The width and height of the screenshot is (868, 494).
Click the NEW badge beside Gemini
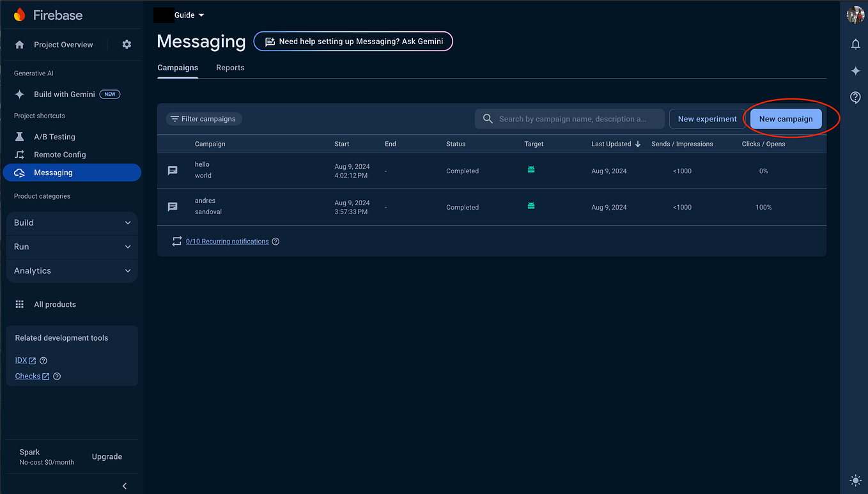coord(110,94)
